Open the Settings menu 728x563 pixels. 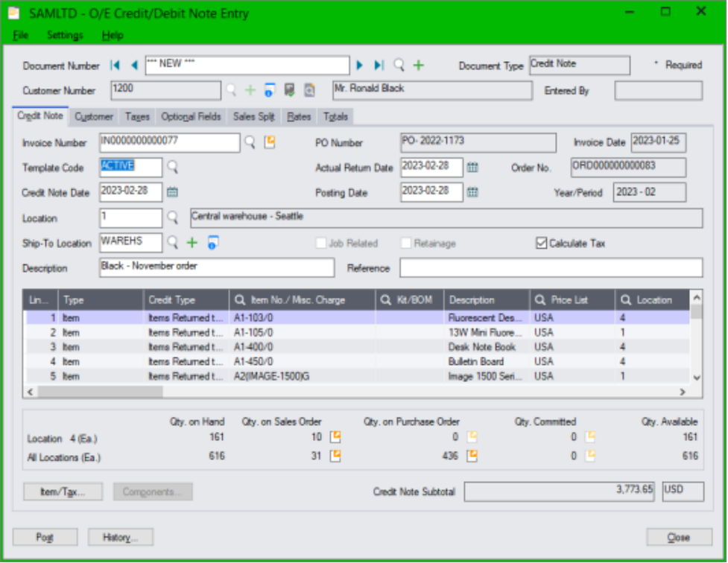click(65, 35)
